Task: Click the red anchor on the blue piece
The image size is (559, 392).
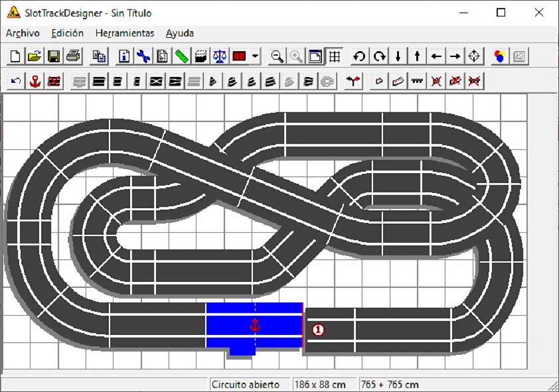Action: 254,326
